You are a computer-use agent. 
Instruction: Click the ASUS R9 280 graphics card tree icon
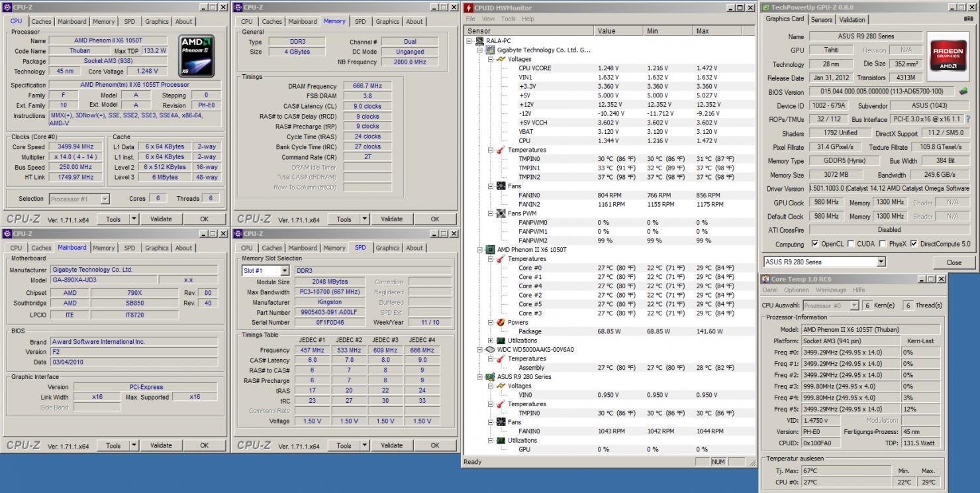491,376
